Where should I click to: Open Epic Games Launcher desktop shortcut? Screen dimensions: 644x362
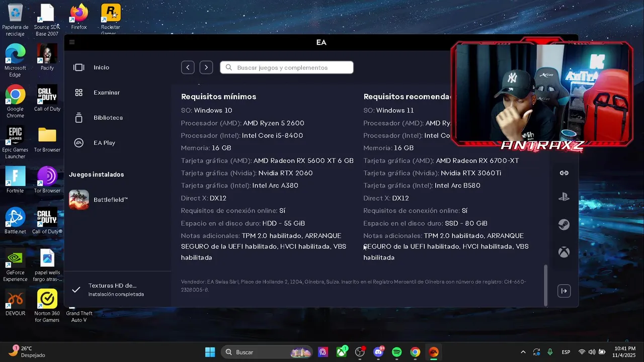click(15, 142)
